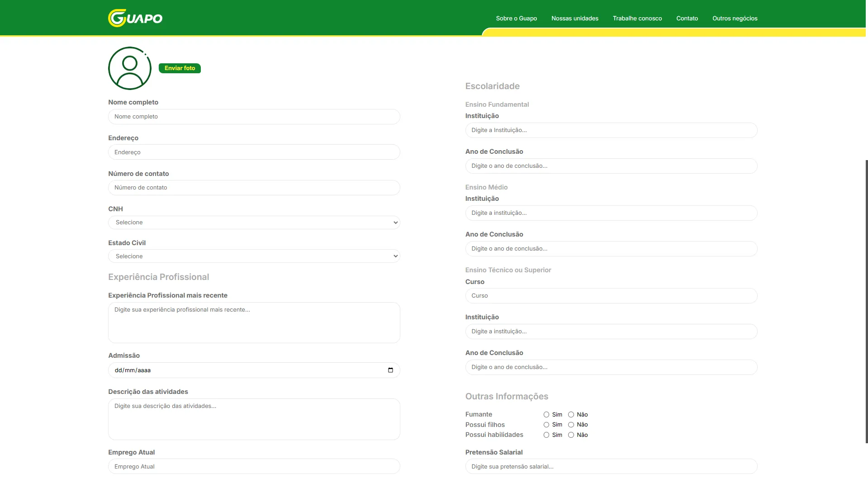Viewport: 868px width, 488px height.
Task: Select Sim for Fumante
Action: pyautogui.click(x=546, y=414)
